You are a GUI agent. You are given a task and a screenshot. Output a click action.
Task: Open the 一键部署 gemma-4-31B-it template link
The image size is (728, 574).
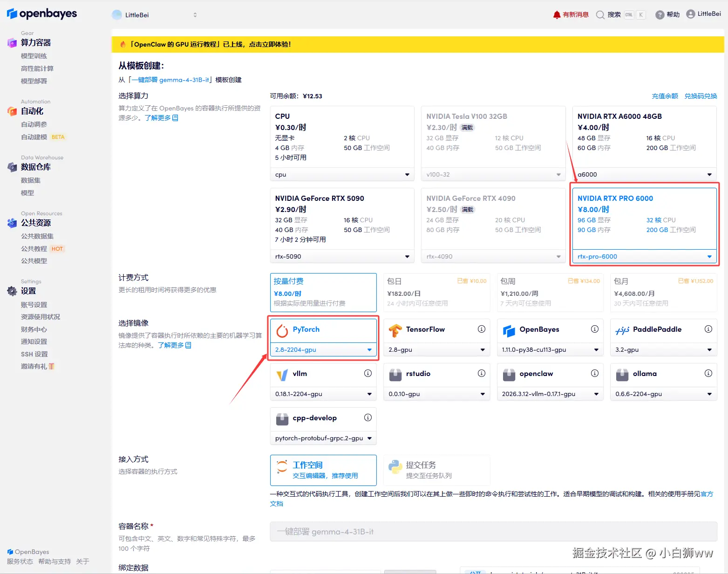170,80
